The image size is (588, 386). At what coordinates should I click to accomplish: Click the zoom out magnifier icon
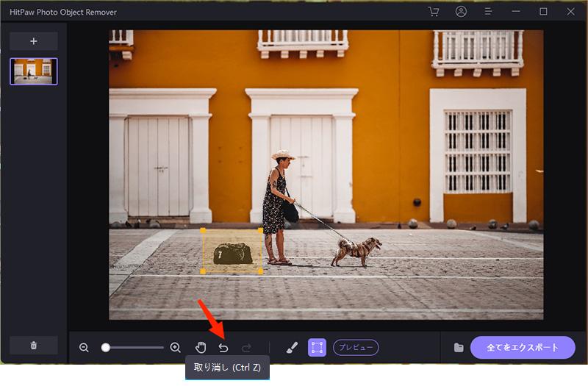[84, 348]
